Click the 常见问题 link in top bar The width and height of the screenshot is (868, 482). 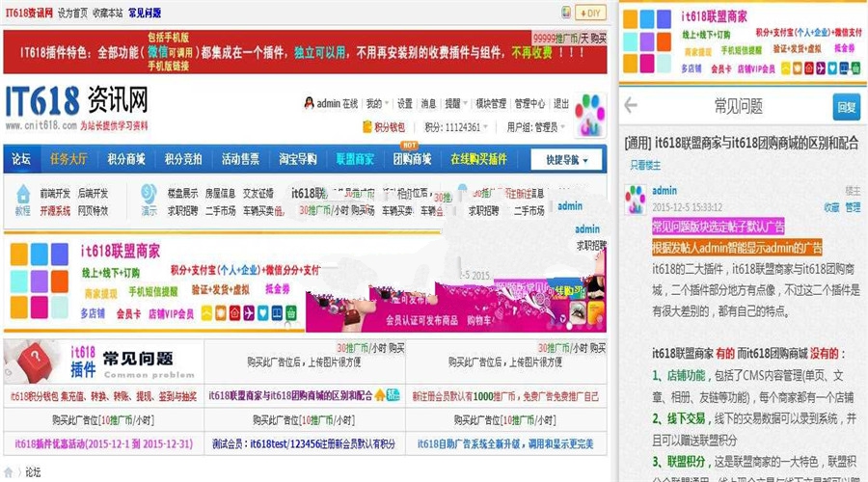tap(145, 13)
